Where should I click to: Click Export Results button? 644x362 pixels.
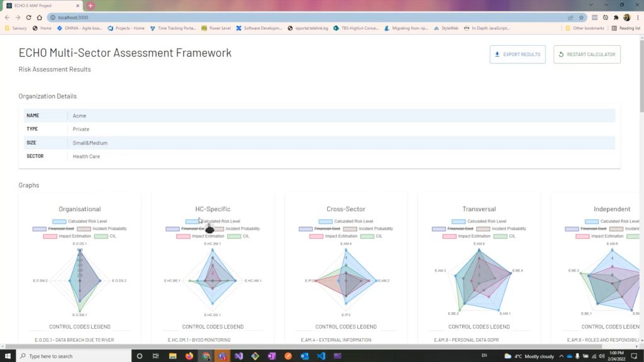pyautogui.click(x=518, y=54)
